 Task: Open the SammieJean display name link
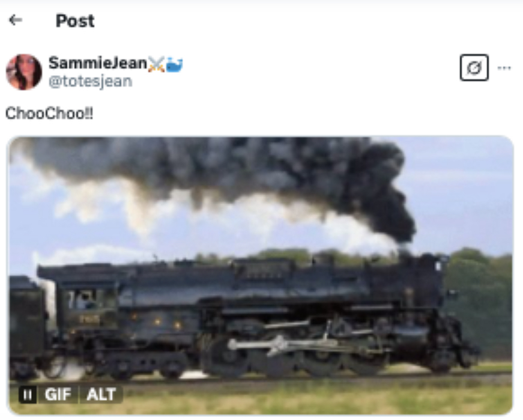(x=98, y=62)
